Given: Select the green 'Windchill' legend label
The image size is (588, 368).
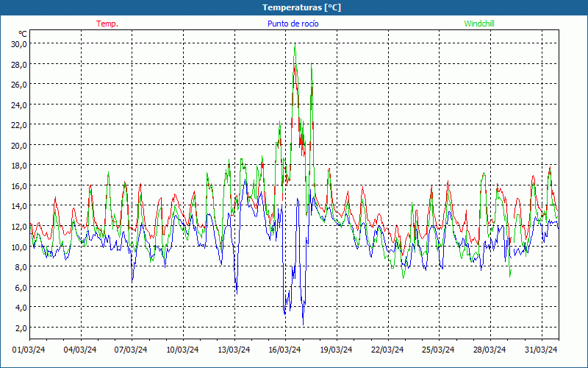Looking at the screenshot, I should (x=479, y=24).
